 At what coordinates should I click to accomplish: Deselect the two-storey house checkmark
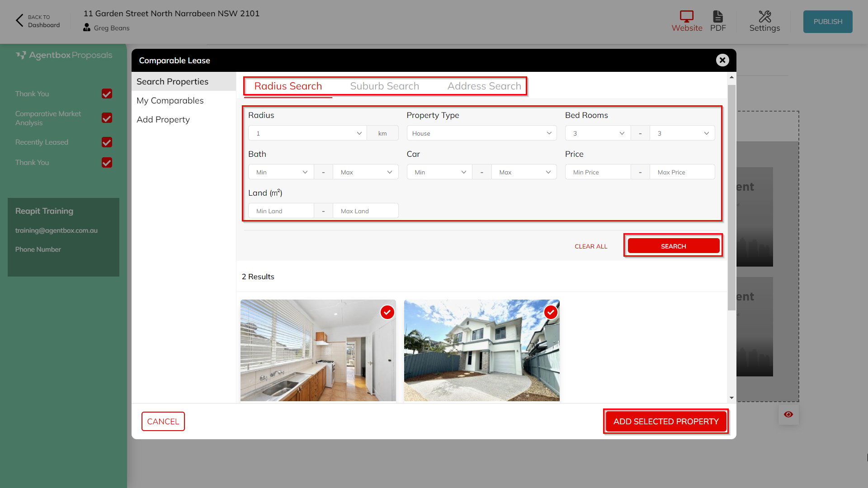tap(551, 312)
